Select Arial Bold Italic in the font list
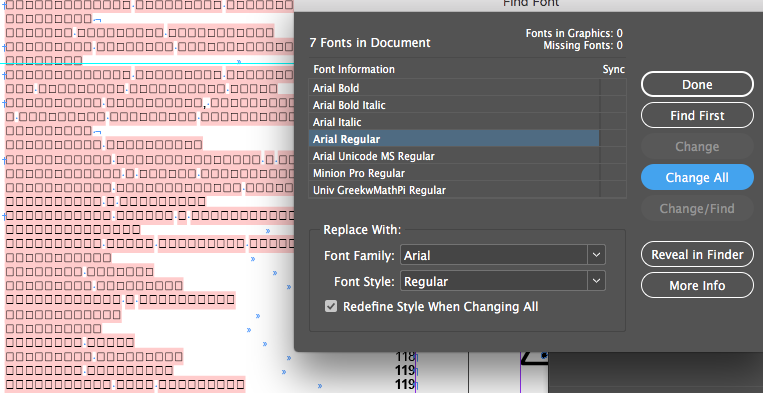This screenshot has width=763, height=393. point(454,105)
